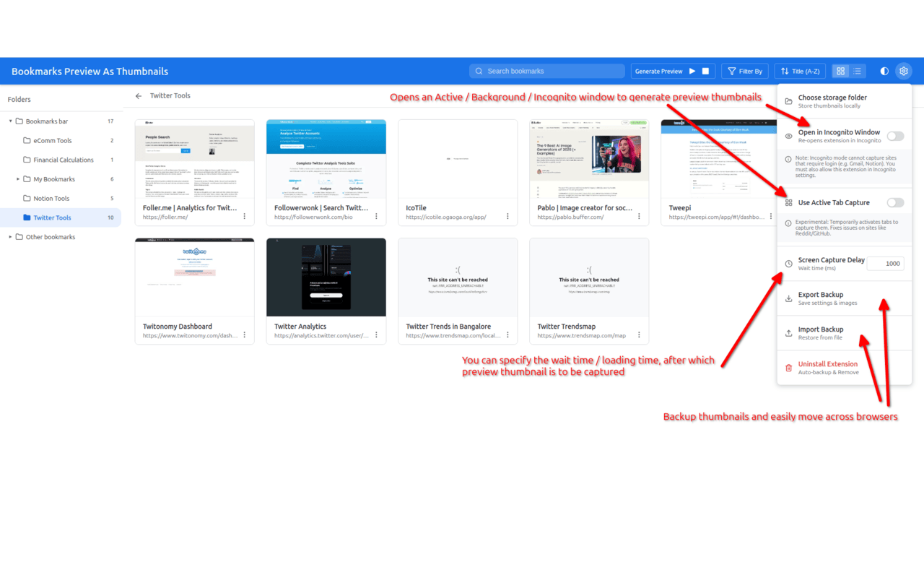This screenshot has width=924, height=578.
Task: Expand the My Bookmarks folder
Action: point(18,179)
